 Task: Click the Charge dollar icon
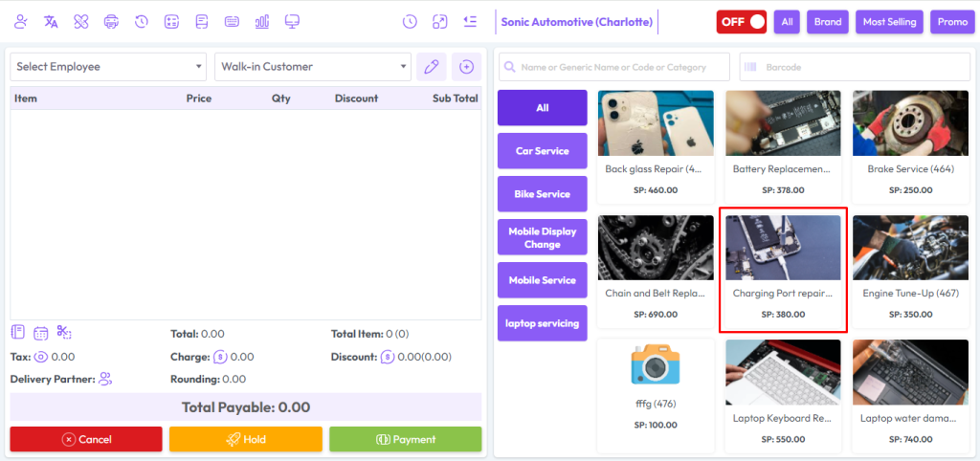(219, 358)
